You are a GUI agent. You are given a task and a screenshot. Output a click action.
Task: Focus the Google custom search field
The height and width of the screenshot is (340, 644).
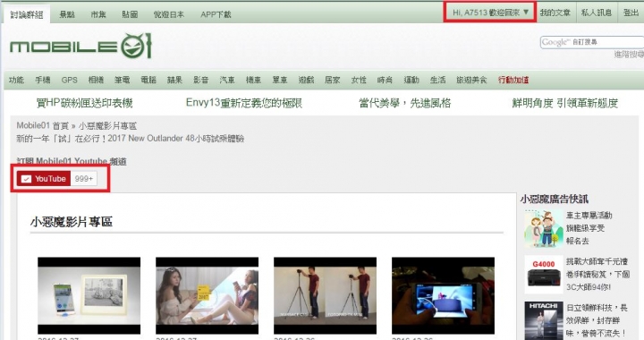coord(592,42)
